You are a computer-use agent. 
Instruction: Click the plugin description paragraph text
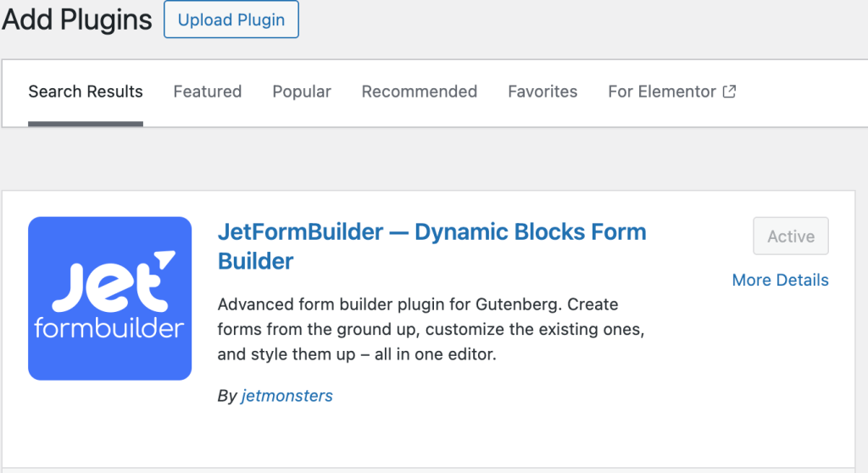pyautogui.click(x=431, y=329)
